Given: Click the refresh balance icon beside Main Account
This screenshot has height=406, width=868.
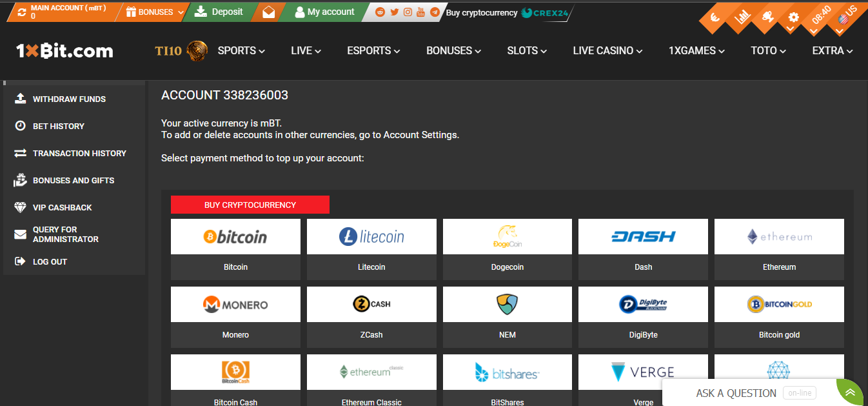Looking at the screenshot, I should point(22,12).
